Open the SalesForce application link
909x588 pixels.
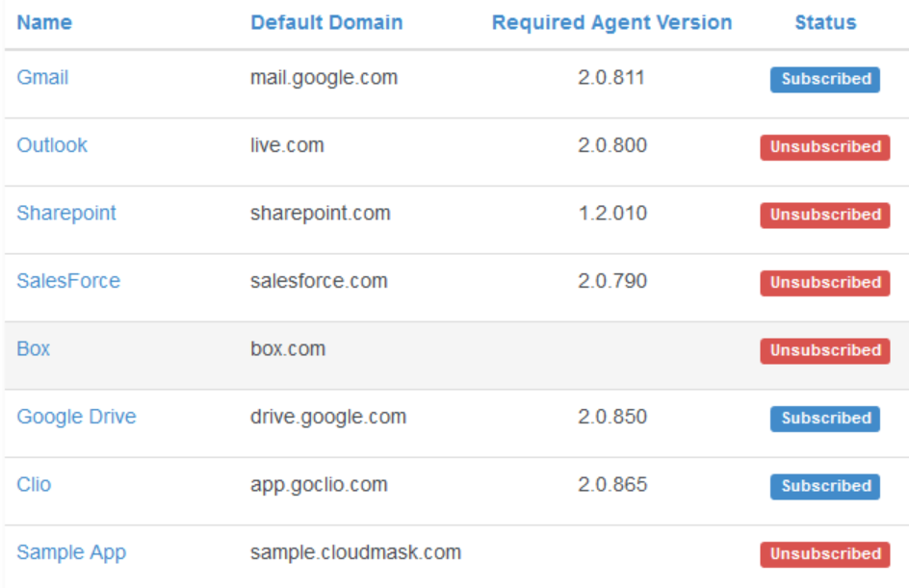tap(68, 281)
